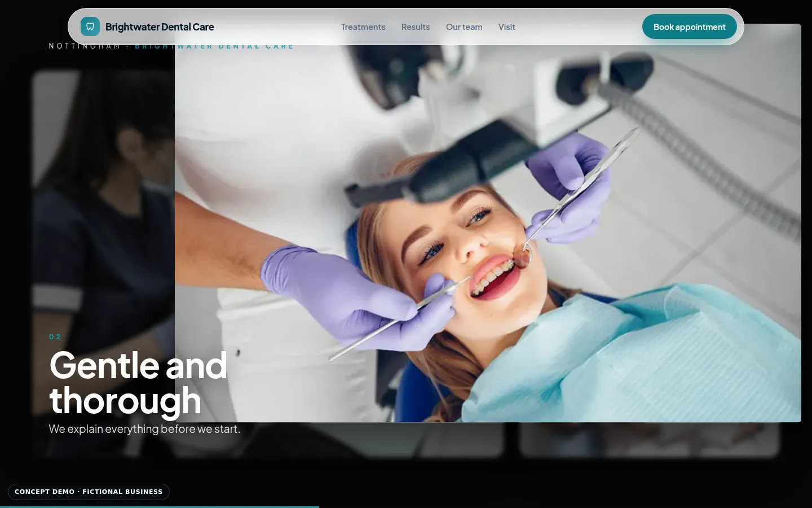Click the Concept Demo · Fictional Business badge

(89, 492)
